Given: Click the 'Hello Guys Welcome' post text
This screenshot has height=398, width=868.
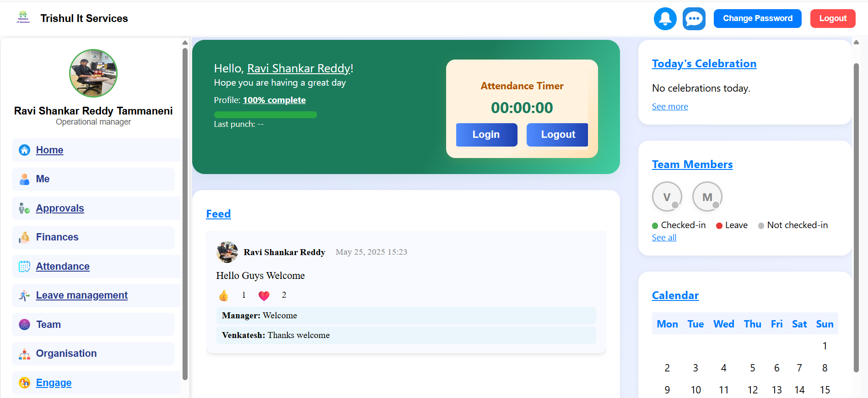Looking at the screenshot, I should click(x=260, y=276).
